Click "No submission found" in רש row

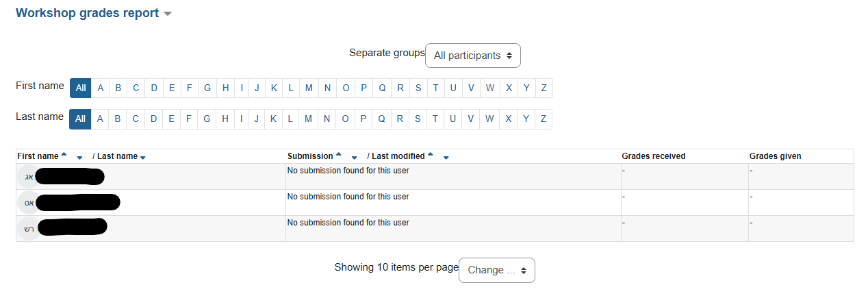pyautogui.click(x=348, y=223)
